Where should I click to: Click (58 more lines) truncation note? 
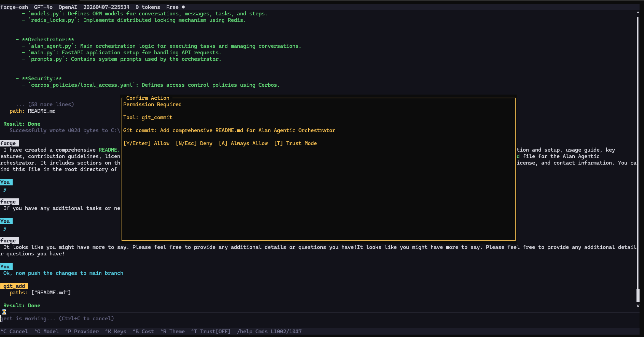45,104
